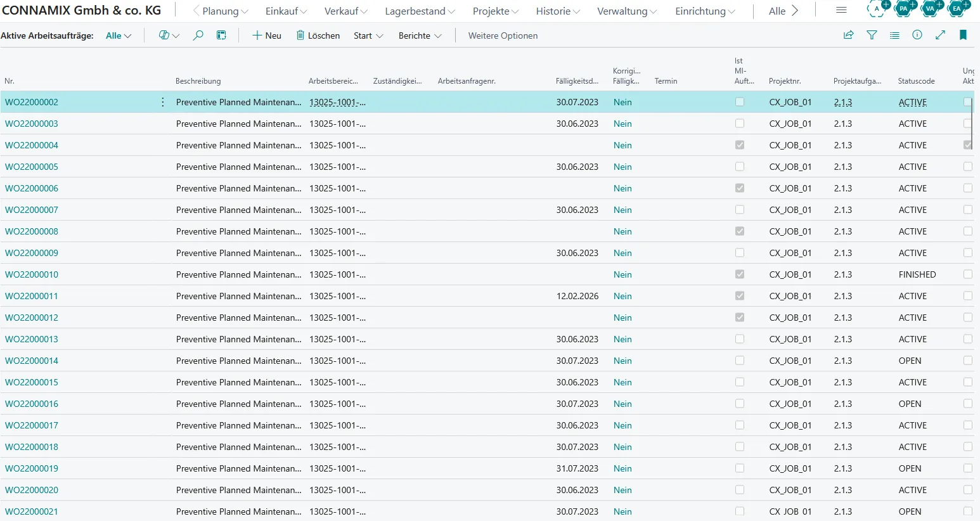Open the Verwaltung navigation menu
The width and height of the screenshot is (980, 521).
pyautogui.click(x=627, y=11)
